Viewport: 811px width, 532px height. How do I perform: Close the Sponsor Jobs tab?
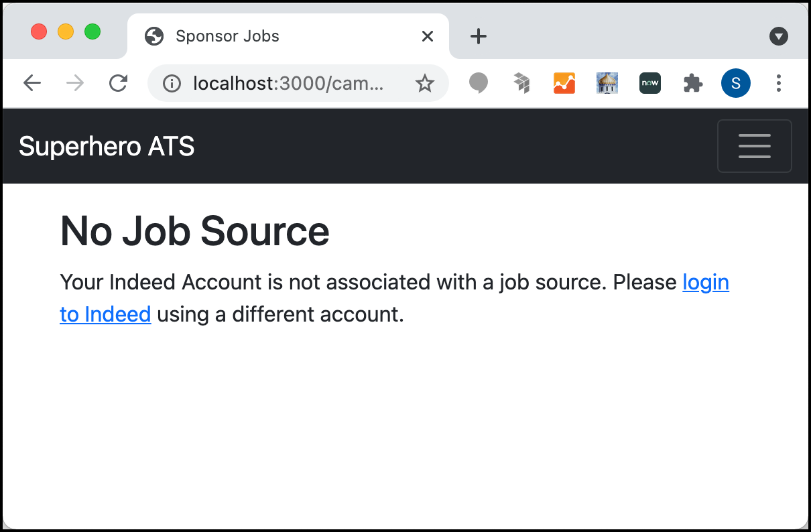click(x=427, y=36)
